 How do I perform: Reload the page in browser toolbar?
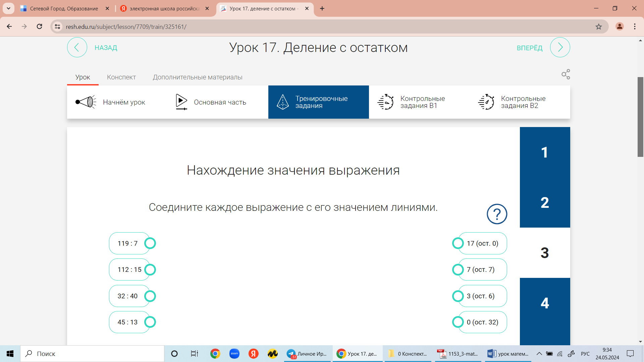tap(40, 26)
